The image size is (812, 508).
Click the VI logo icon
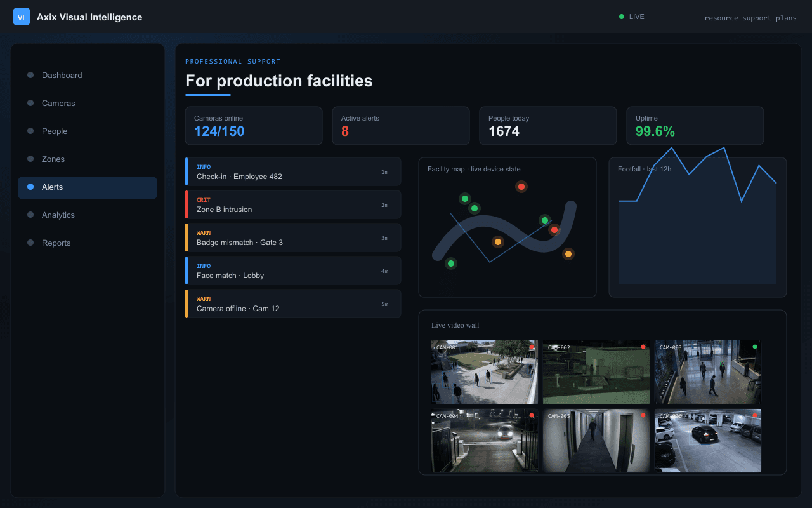point(22,17)
